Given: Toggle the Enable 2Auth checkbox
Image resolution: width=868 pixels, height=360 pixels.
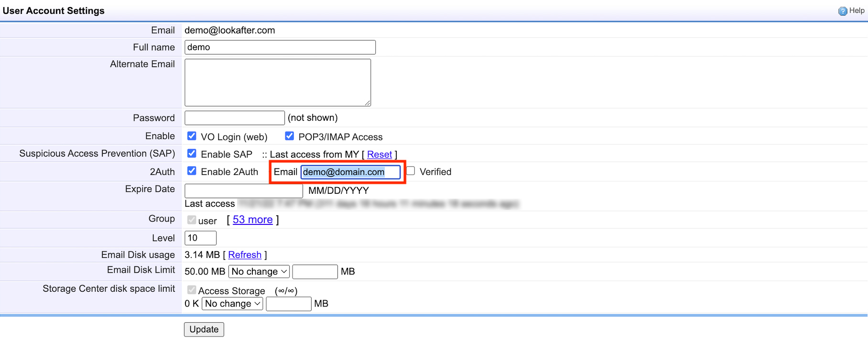Looking at the screenshot, I should pyautogui.click(x=192, y=171).
